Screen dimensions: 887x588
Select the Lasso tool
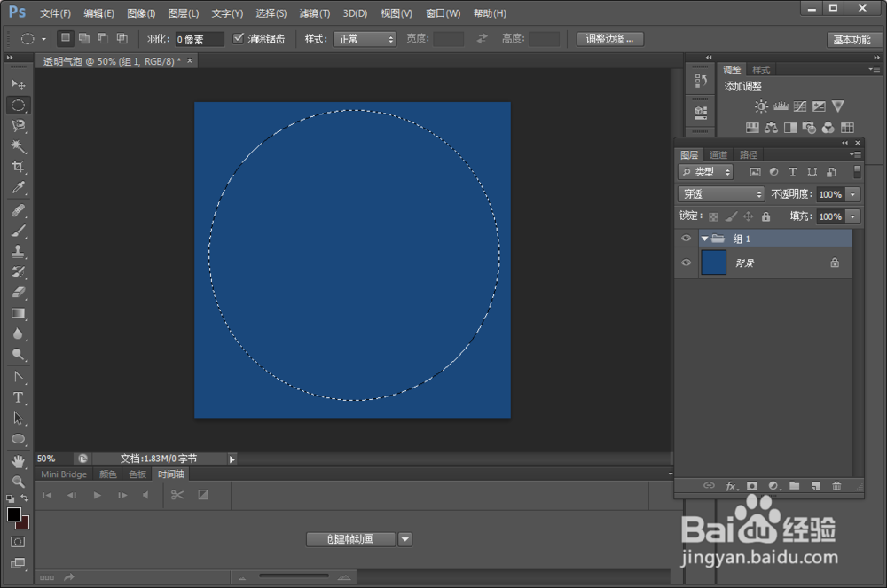point(18,126)
